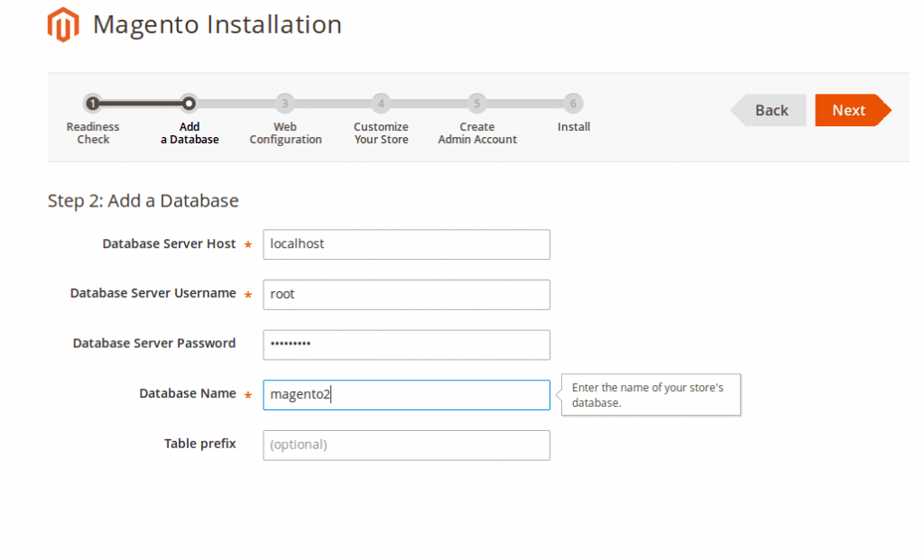Focus the Database Name field
The image size is (924, 560).
pos(407,395)
